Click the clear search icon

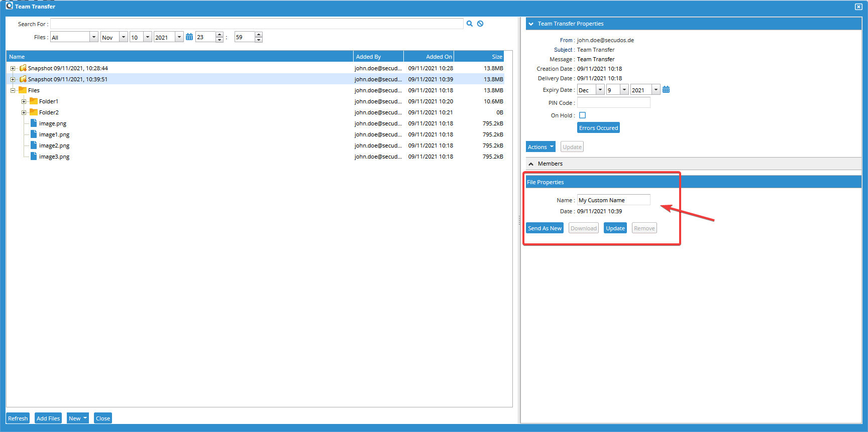(x=480, y=24)
